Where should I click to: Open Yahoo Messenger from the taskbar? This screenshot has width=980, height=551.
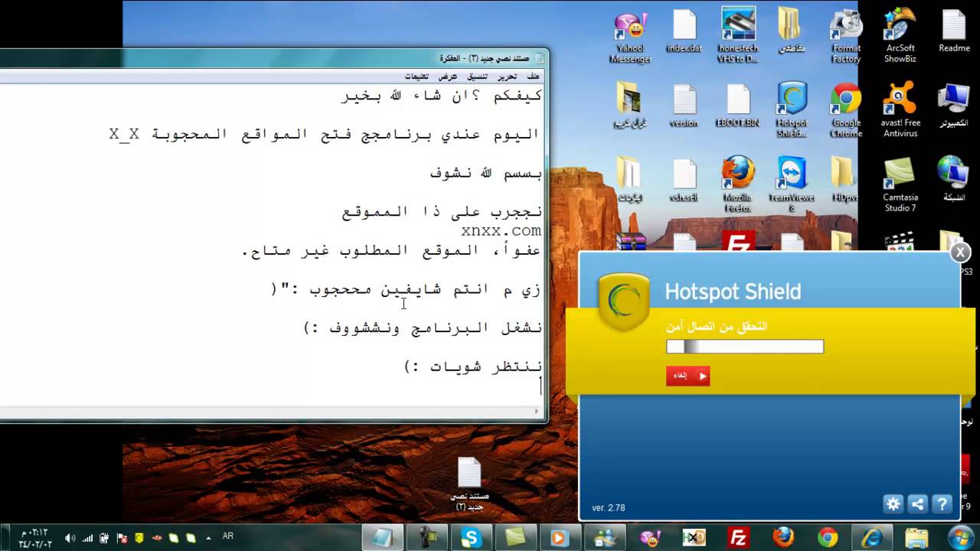click(650, 538)
